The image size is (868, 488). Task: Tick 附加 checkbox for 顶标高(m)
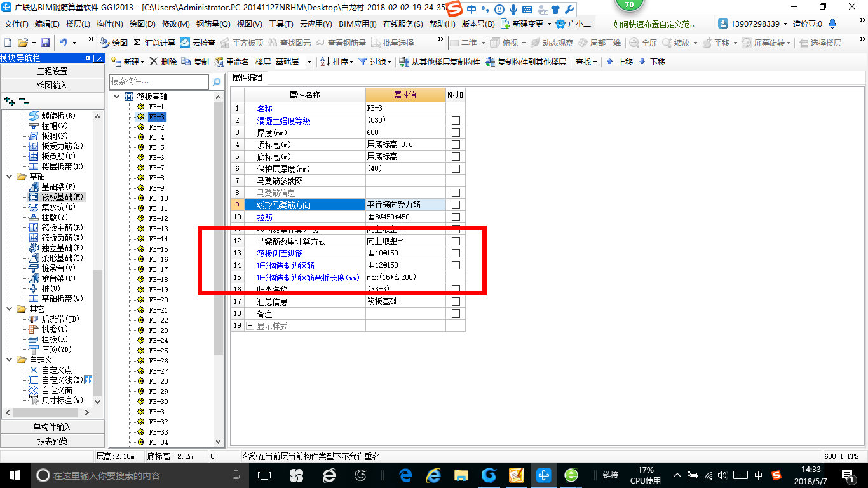pyautogui.click(x=456, y=145)
